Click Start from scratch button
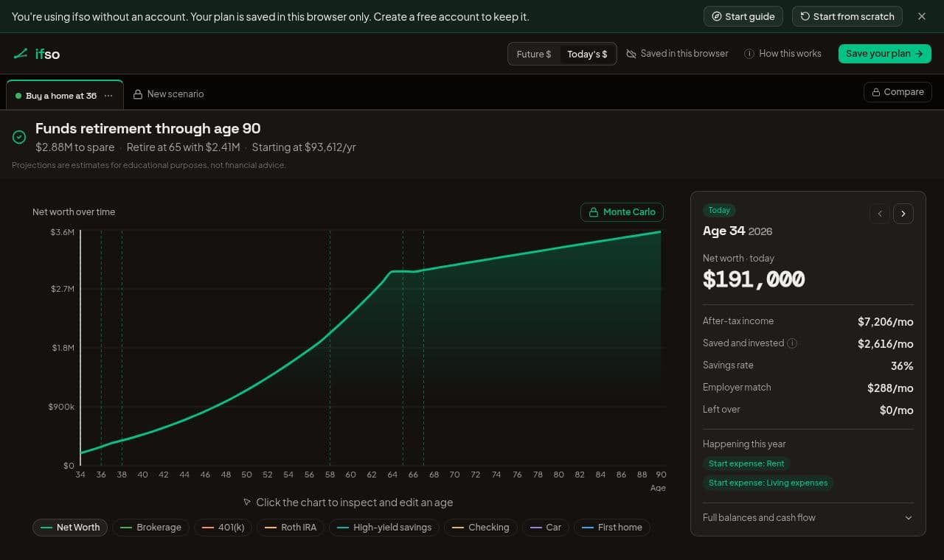The height and width of the screenshot is (560, 944). coord(847,16)
